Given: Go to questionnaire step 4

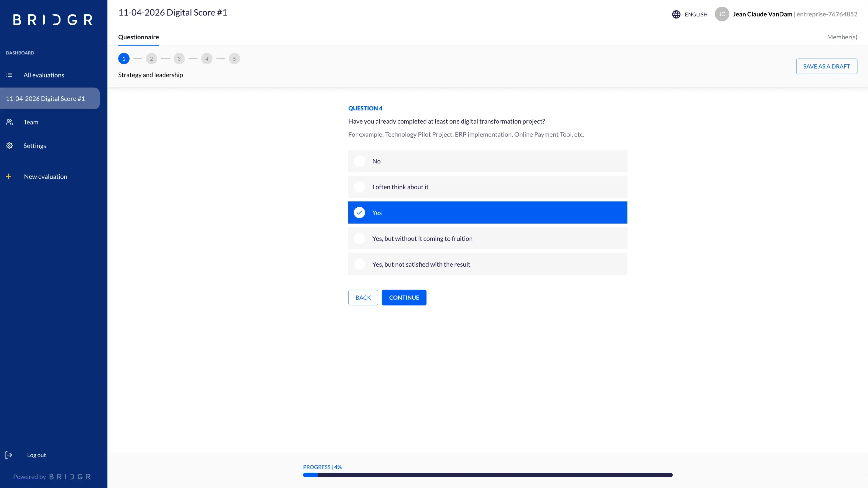Looking at the screenshot, I should [207, 59].
